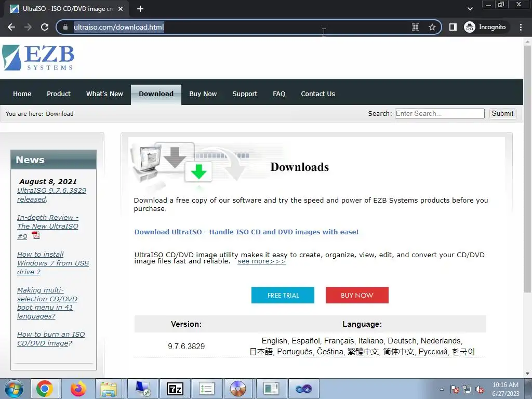Open the Chrome three-dot menu
The height and width of the screenshot is (399, 532).
coord(521,27)
